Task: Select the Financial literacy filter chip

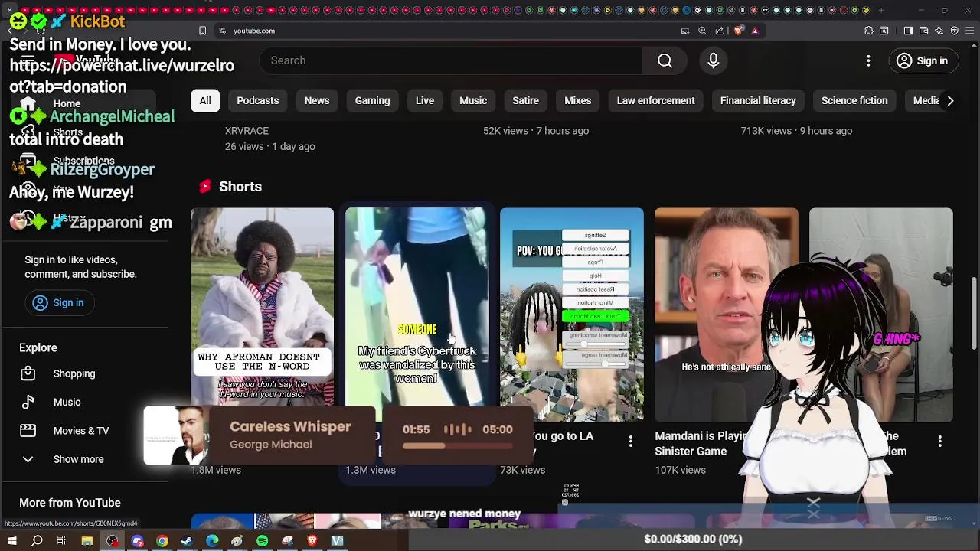Action: click(758, 100)
